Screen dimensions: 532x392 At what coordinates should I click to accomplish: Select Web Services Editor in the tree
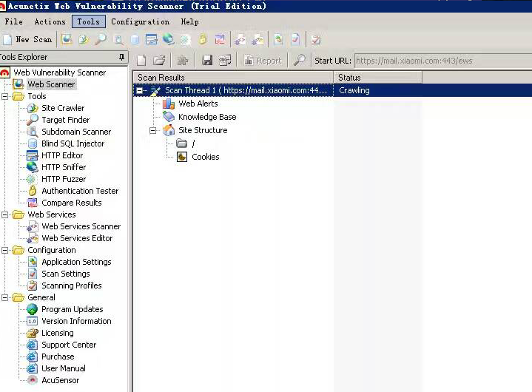[77, 238]
